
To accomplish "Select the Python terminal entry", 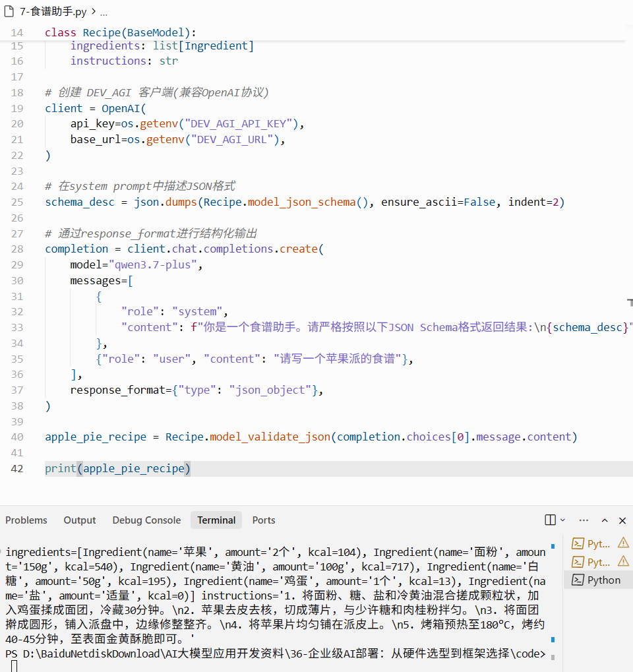I will coord(599,580).
